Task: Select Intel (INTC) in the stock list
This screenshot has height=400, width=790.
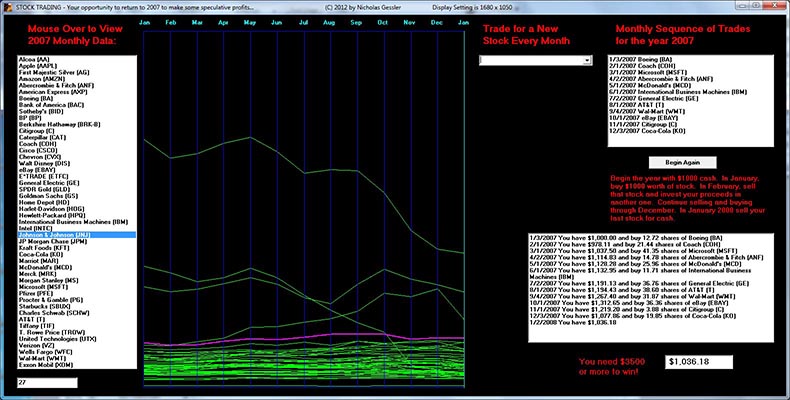Action: [77, 229]
